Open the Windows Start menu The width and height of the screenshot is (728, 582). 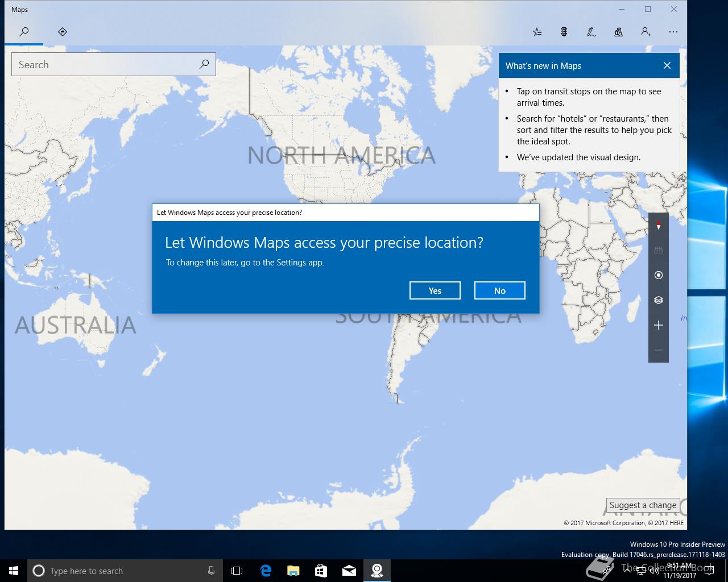coord(14,571)
